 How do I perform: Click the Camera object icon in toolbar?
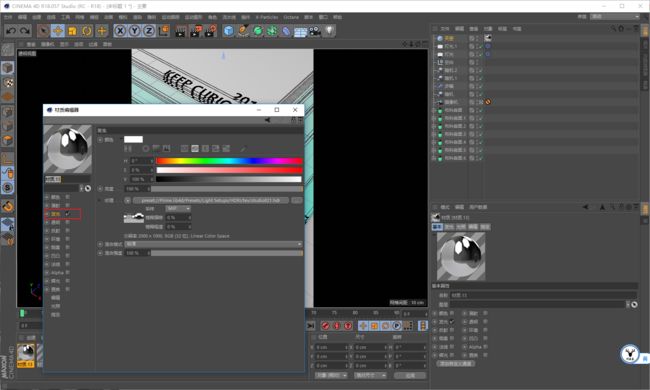pyautogui.click(x=315, y=31)
